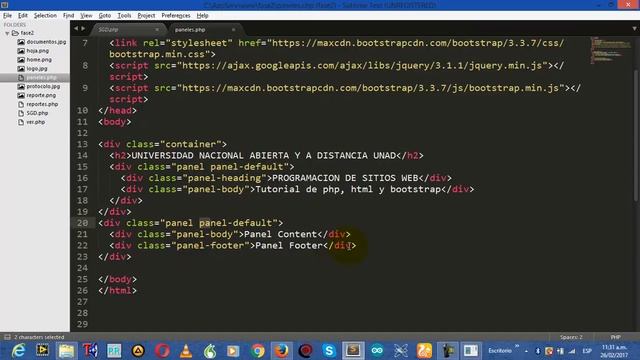Click the closing html tag line

(x=117, y=291)
